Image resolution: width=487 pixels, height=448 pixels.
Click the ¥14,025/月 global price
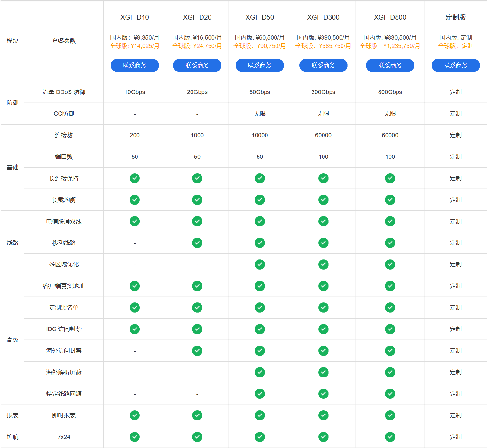pos(145,46)
